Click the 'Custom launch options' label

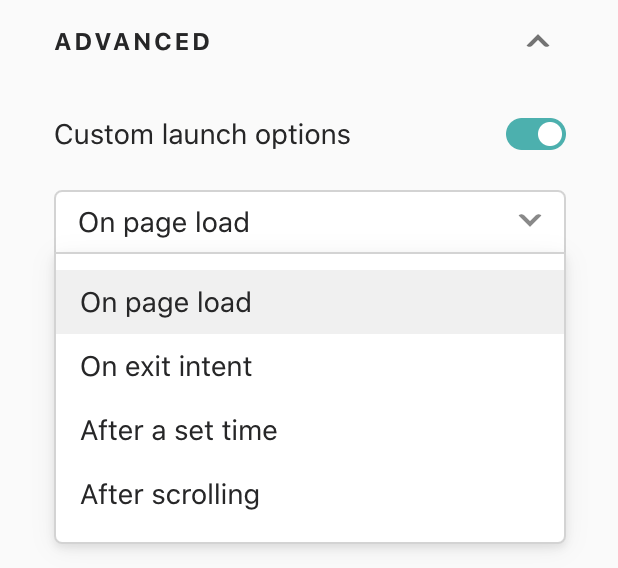tap(202, 135)
